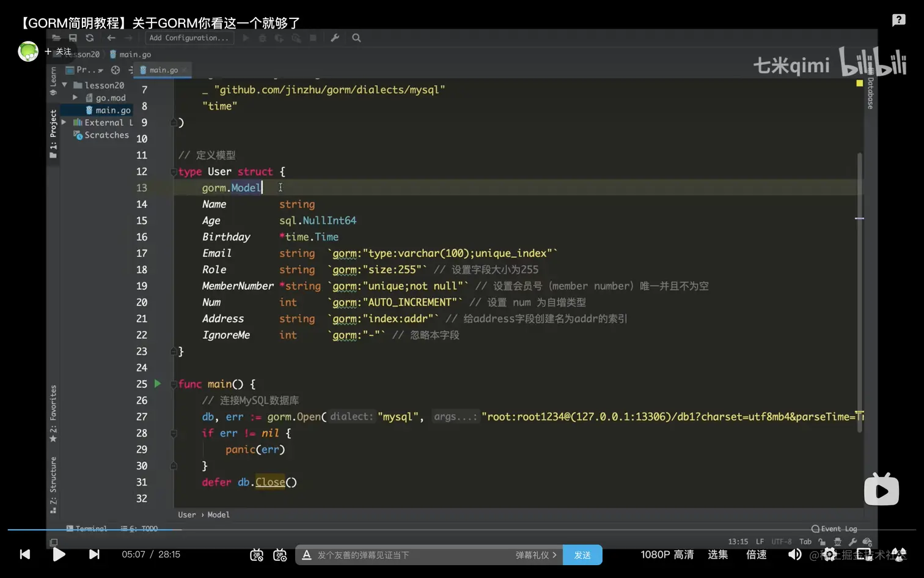Expand the go.mod tree node
Screen dimensions: 924x578
(75, 98)
